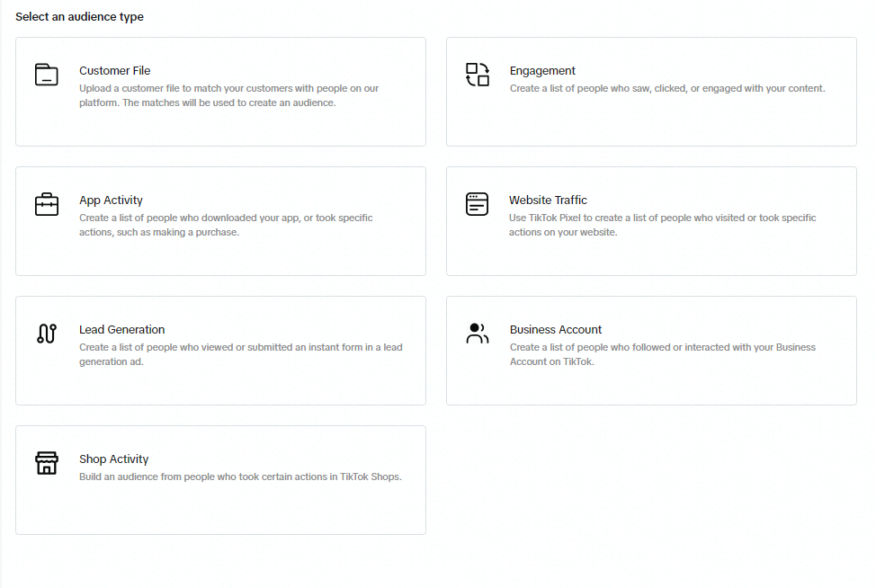Click description about followed Business Account
Viewport: 876px width, 588px height.
pyautogui.click(x=662, y=354)
